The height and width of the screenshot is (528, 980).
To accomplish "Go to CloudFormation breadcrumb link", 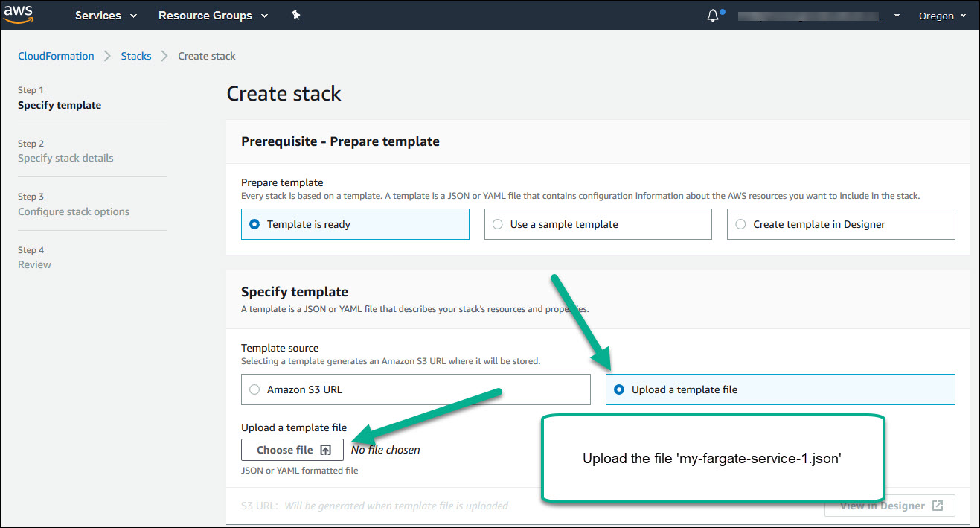I will coord(56,56).
